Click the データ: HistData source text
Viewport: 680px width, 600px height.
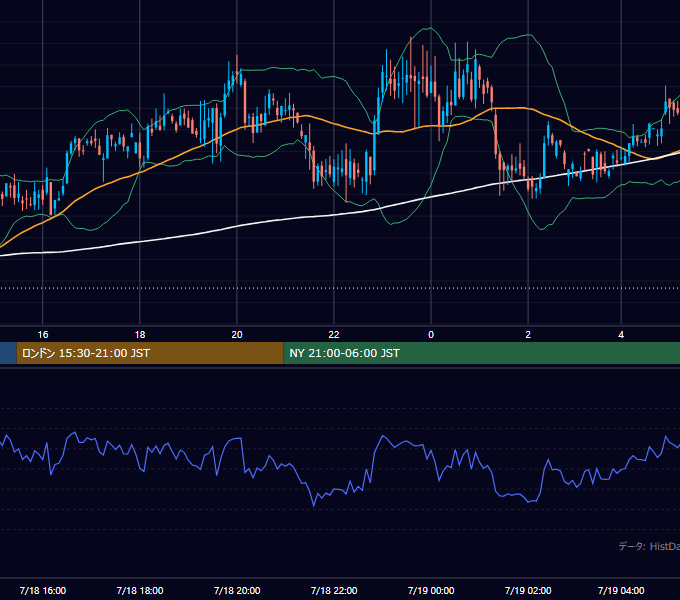[x=649, y=546]
